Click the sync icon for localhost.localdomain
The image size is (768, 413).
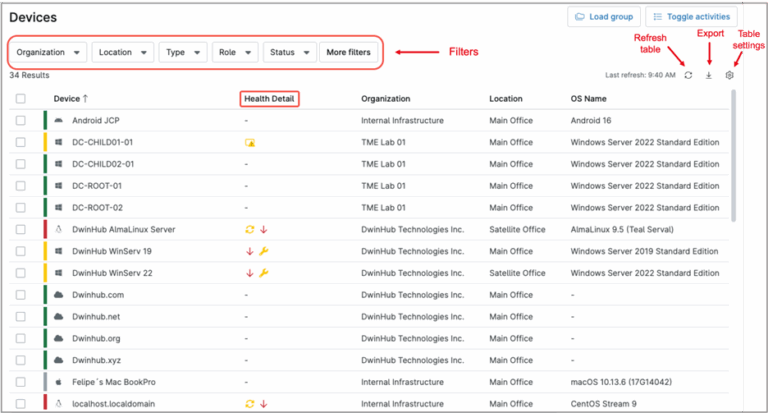tap(250, 403)
